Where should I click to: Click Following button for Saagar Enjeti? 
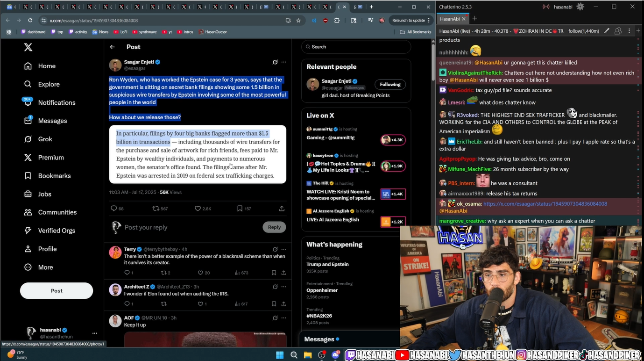click(390, 85)
